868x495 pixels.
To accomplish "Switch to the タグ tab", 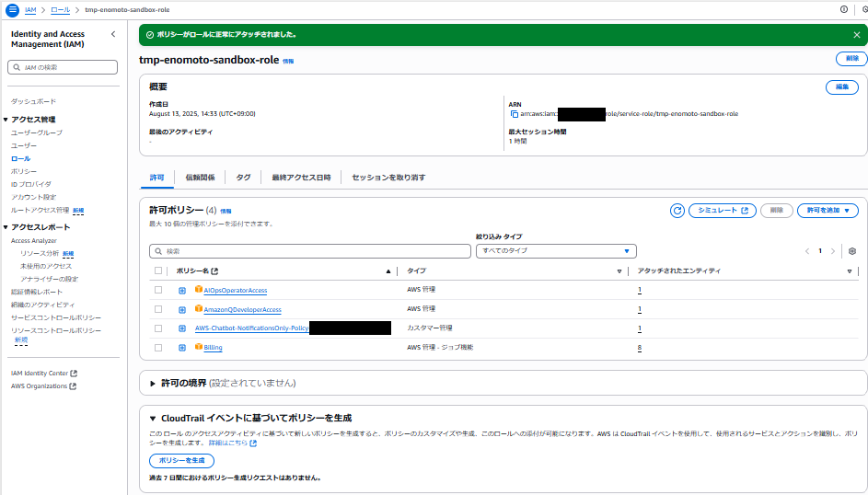I will (x=243, y=178).
